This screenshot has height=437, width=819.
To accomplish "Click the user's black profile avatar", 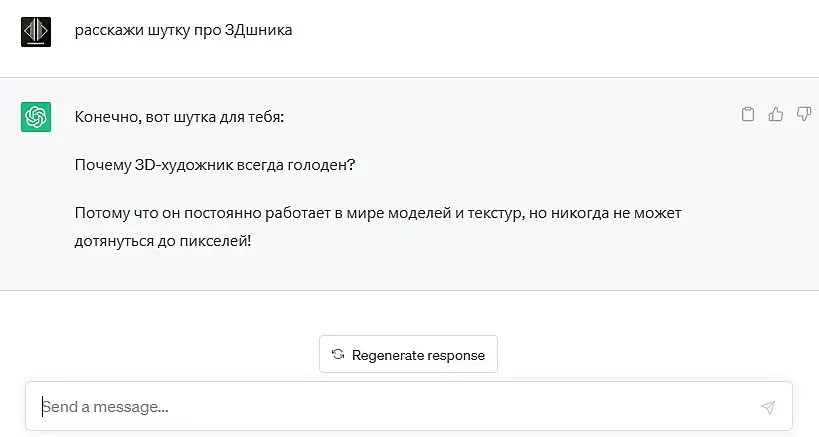I will [x=36, y=31].
